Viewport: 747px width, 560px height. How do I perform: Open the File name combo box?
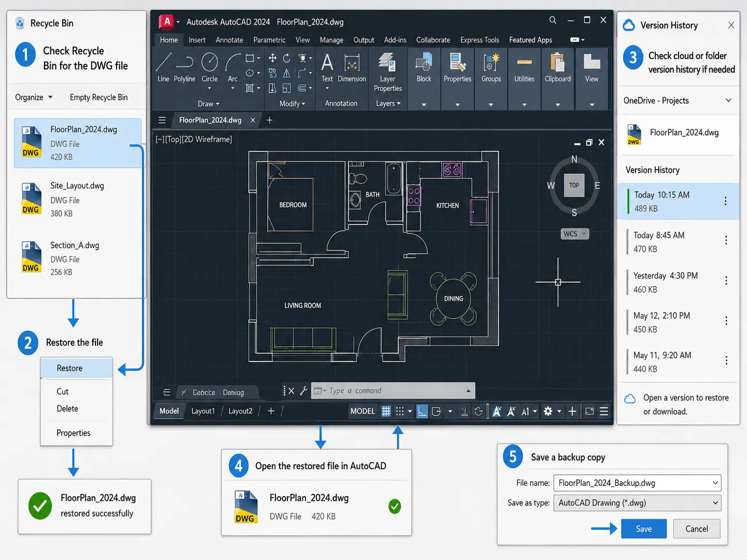pyautogui.click(x=637, y=483)
